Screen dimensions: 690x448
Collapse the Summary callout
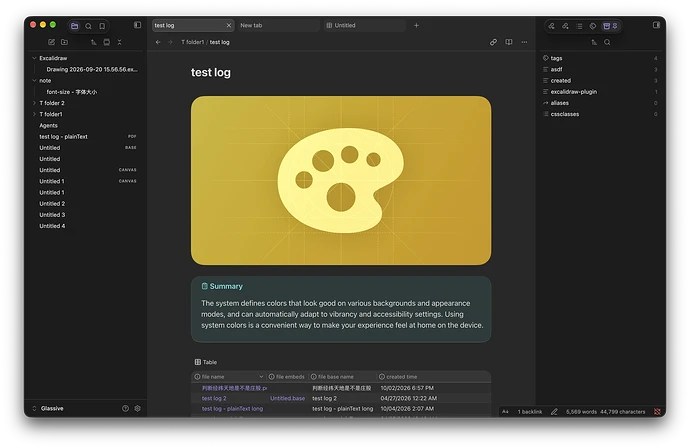[222, 286]
